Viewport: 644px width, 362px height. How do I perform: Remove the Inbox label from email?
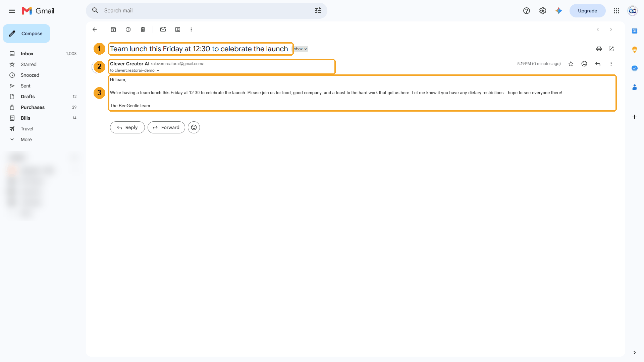306,49
